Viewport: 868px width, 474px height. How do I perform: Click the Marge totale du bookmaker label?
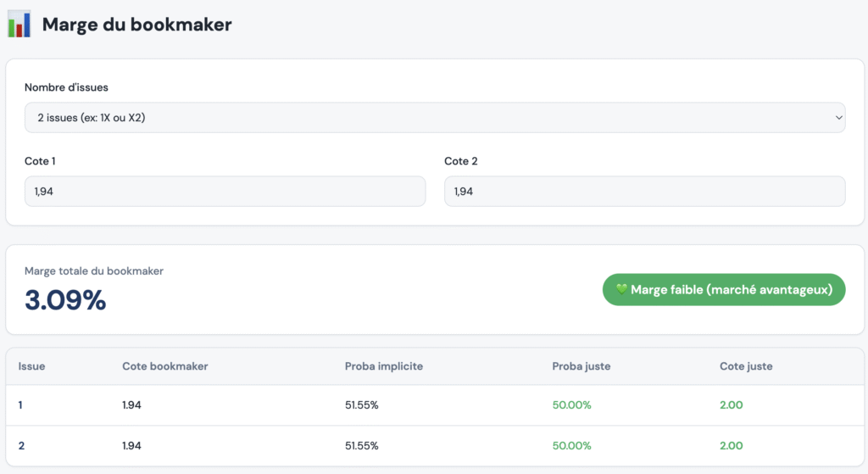94,271
